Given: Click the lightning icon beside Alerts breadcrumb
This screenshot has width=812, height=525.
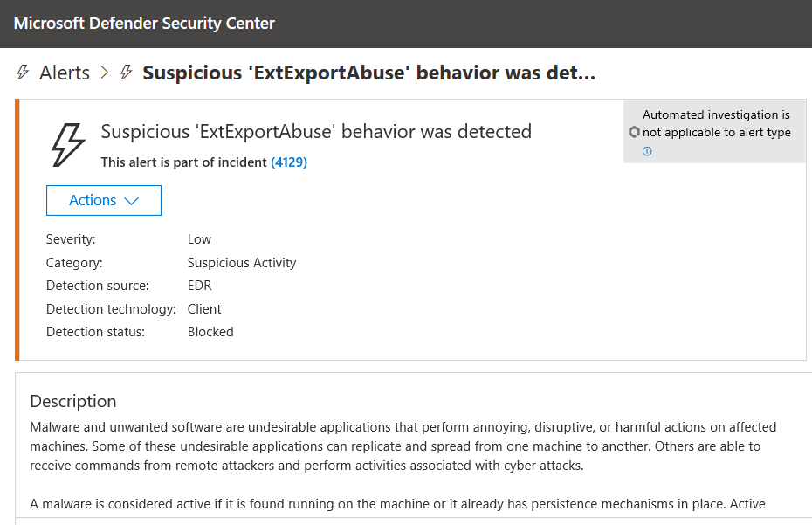Looking at the screenshot, I should tap(23, 73).
